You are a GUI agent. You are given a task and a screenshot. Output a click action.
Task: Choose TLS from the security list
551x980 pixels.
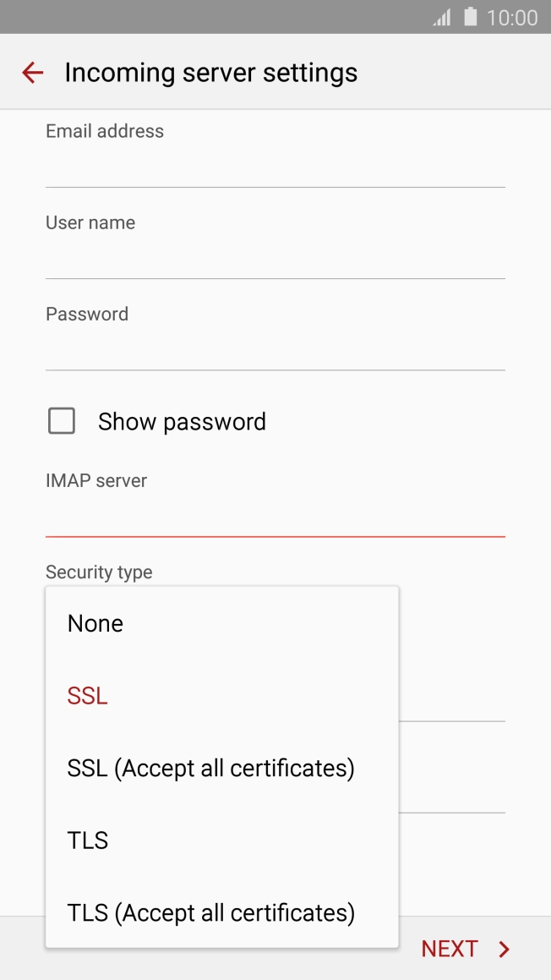coord(86,840)
